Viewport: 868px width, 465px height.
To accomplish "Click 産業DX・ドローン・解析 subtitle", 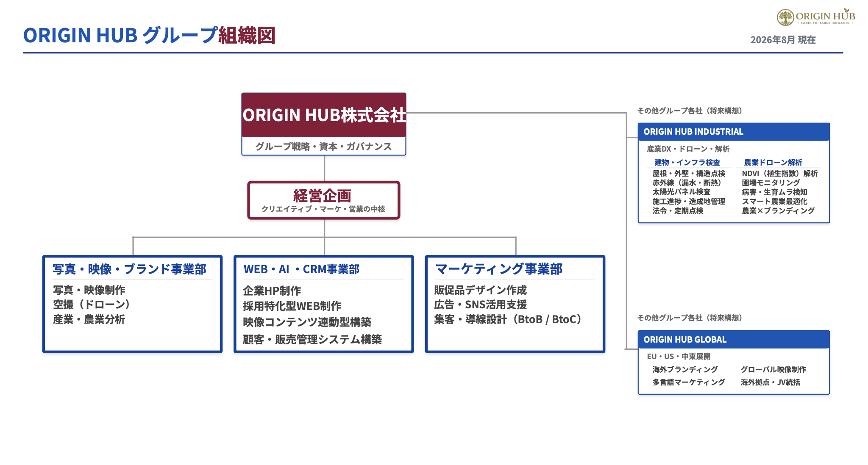I will [688, 149].
